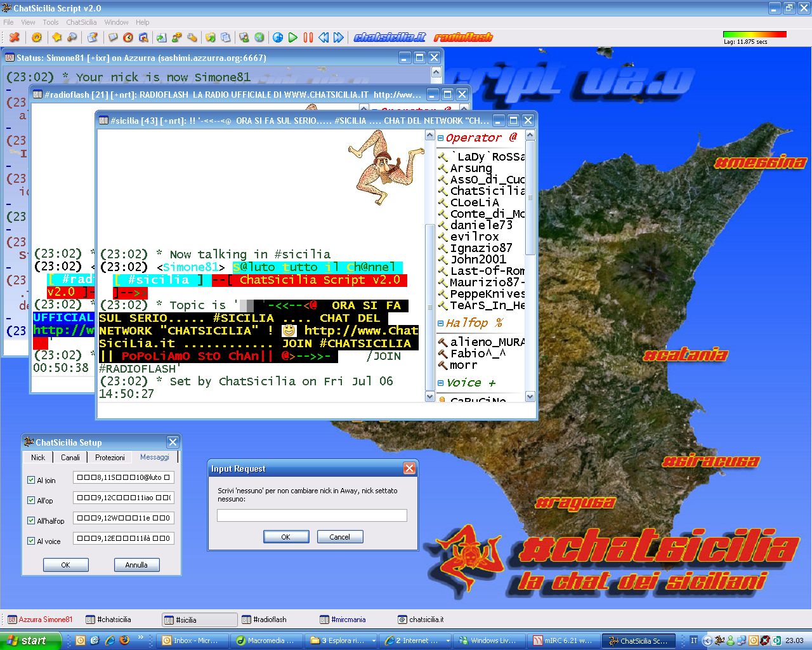Toggle the 'All'op' checkbox
The image size is (812, 650).
31,500
